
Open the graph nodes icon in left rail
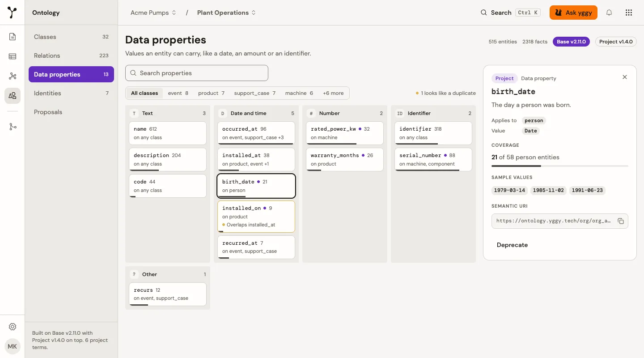click(13, 76)
